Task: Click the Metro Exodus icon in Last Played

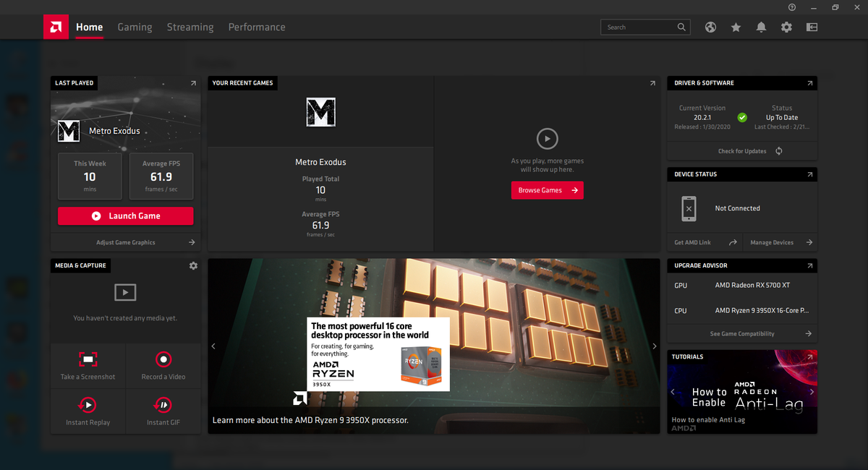Action: (69, 131)
